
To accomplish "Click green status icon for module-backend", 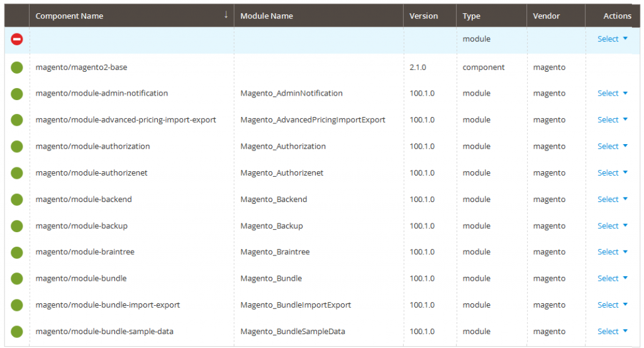I will (17, 199).
